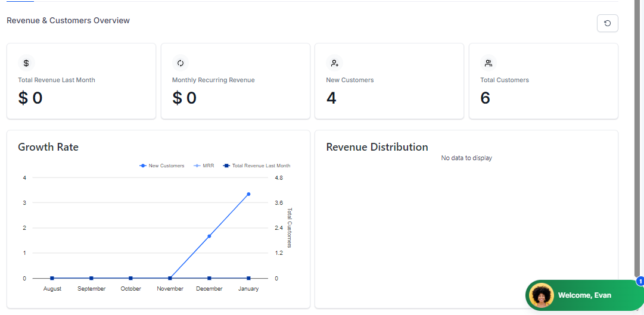Screen dimensions: 644x315
Task: Select the January data point on New Customers line
Action: coord(248,194)
